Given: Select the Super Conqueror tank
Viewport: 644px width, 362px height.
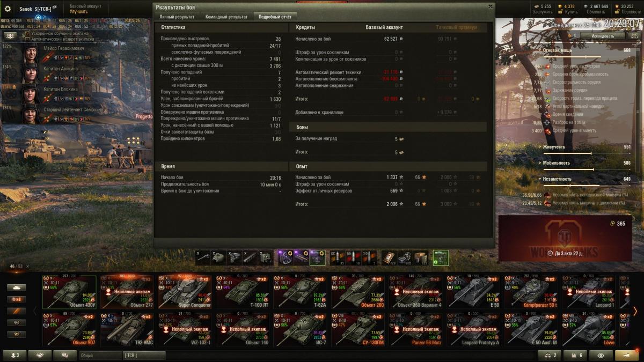Looking at the screenshot, I should 184,292.
